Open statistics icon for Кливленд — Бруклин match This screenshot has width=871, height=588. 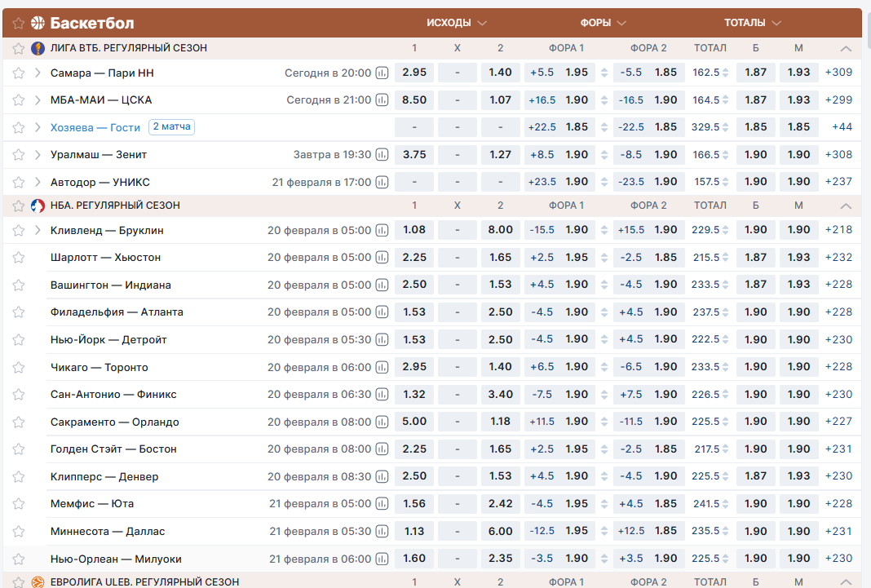[x=382, y=231]
